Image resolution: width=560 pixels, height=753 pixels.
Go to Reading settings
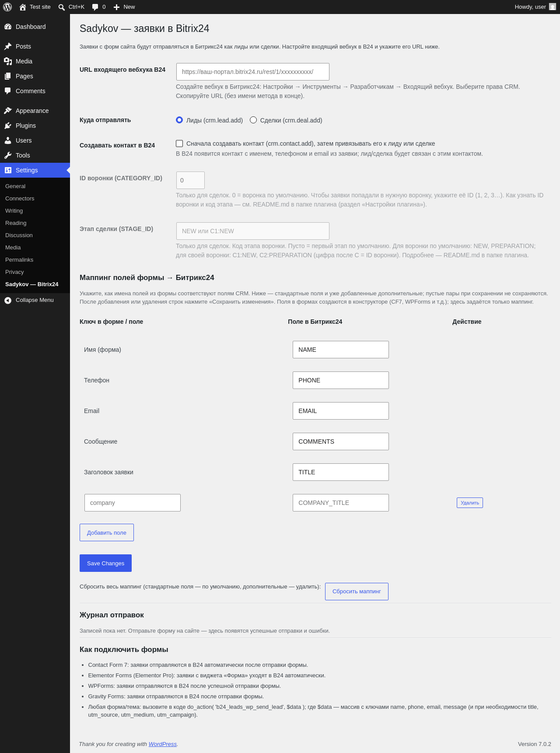(x=16, y=223)
